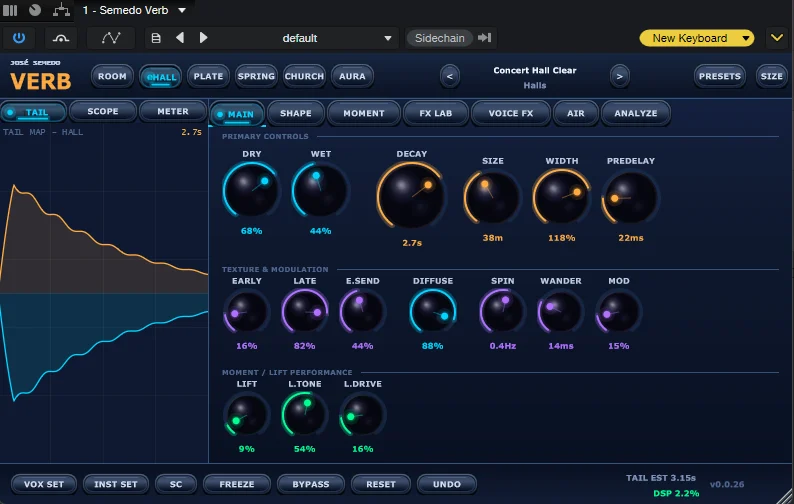Click the Concert Hall Clear preset name

pyautogui.click(x=535, y=70)
